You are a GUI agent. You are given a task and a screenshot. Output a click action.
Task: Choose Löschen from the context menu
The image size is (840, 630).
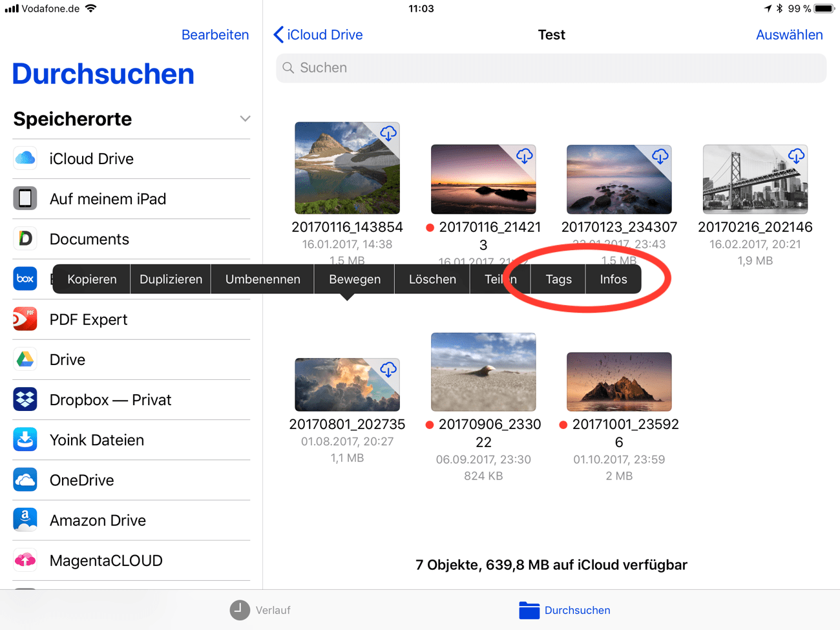(432, 279)
